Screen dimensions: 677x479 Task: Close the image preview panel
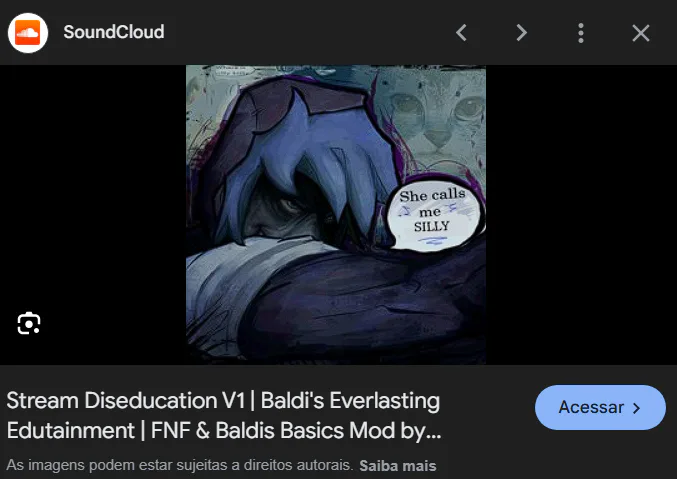pos(641,33)
